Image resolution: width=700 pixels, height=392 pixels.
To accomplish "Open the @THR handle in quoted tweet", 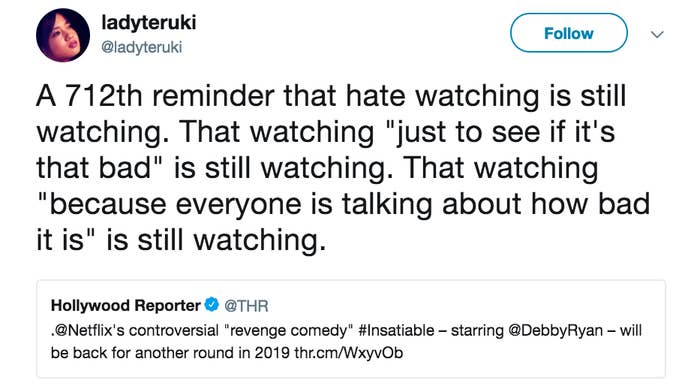I will tap(246, 306).
